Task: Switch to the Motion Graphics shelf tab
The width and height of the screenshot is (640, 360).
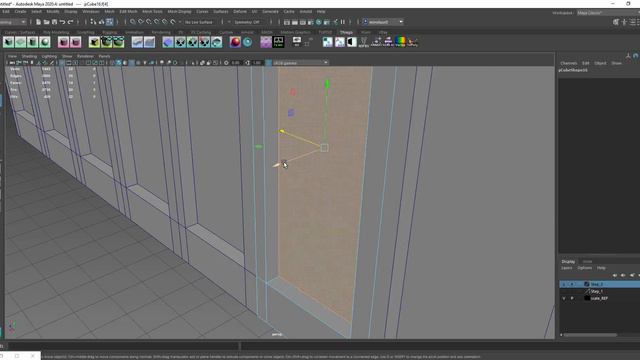Action: [x=295, y=32]
